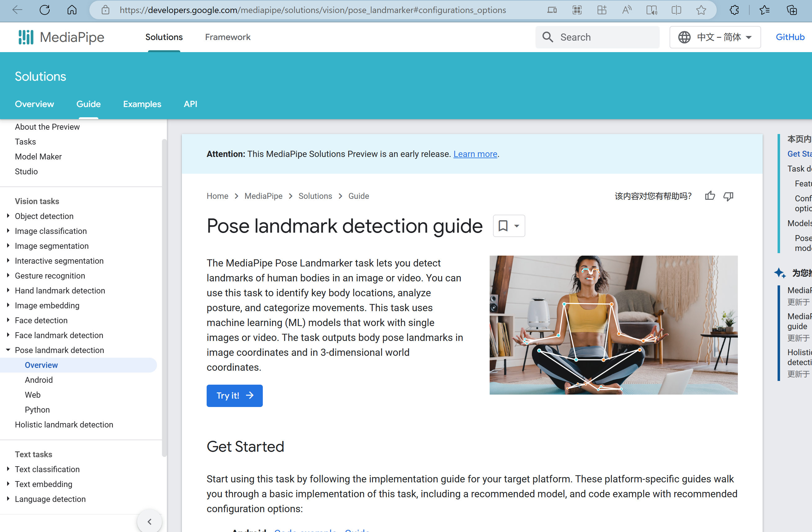The image size is (812, 532).
Task: Expand the Object detection sidebar item
Action: coord(8,216)
